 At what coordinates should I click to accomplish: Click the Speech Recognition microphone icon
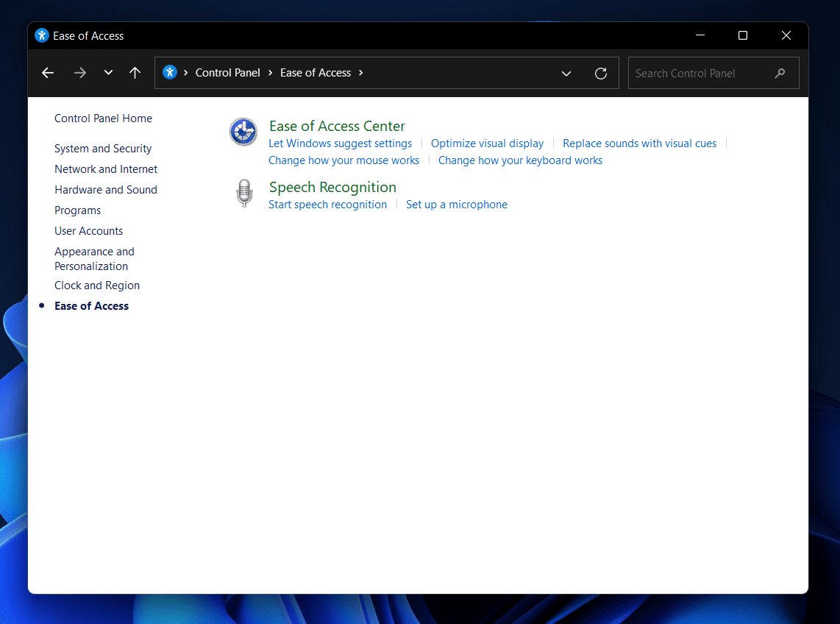243,194
